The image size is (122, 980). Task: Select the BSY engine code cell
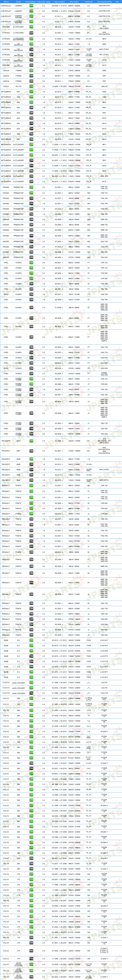104,160
